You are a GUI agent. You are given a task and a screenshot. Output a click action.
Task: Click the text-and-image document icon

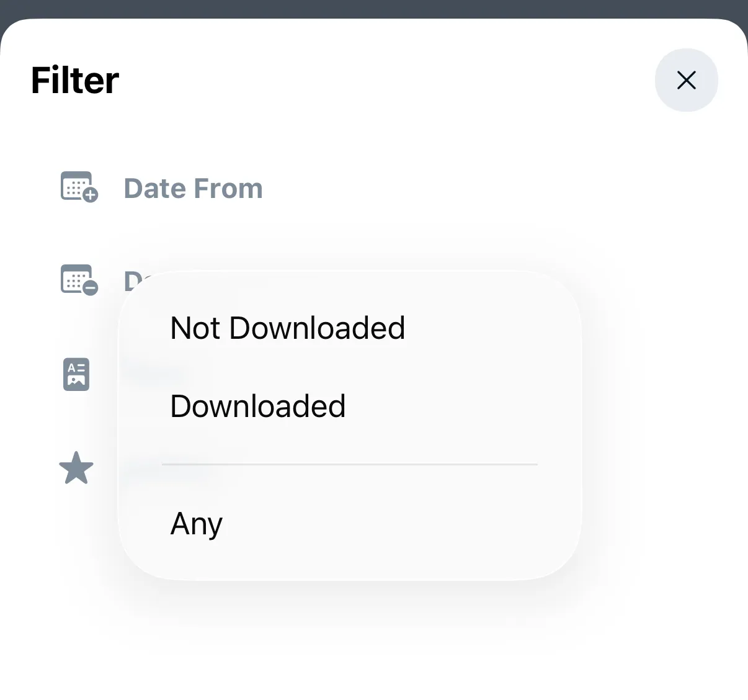point(76,374)
